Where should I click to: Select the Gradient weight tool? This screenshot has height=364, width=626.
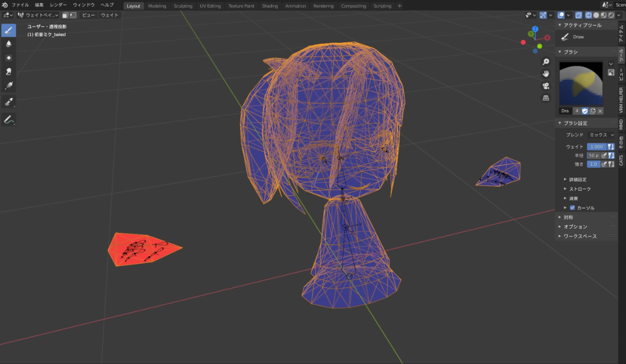9,86
